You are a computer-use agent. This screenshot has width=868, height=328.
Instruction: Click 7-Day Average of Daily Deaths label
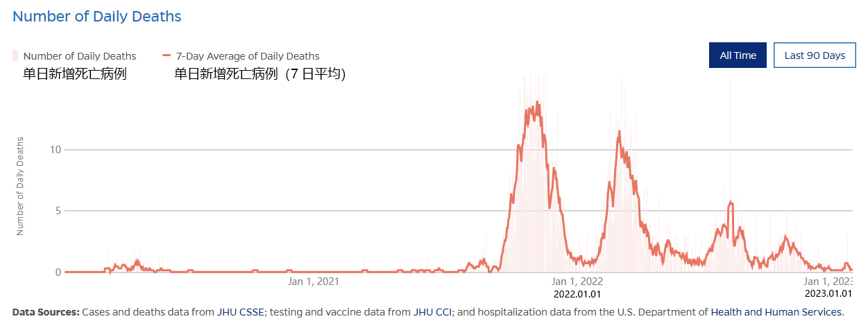pyautogui.click(x=248, y=56)
